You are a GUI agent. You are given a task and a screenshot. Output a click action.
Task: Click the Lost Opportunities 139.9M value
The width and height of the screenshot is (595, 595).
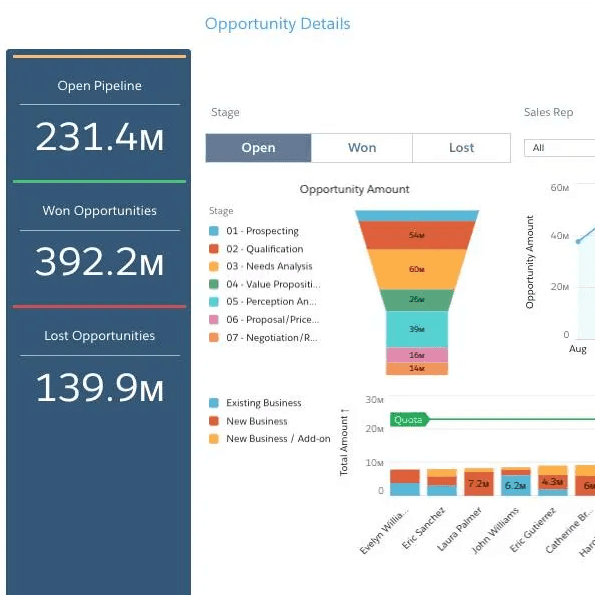point(99,387)
